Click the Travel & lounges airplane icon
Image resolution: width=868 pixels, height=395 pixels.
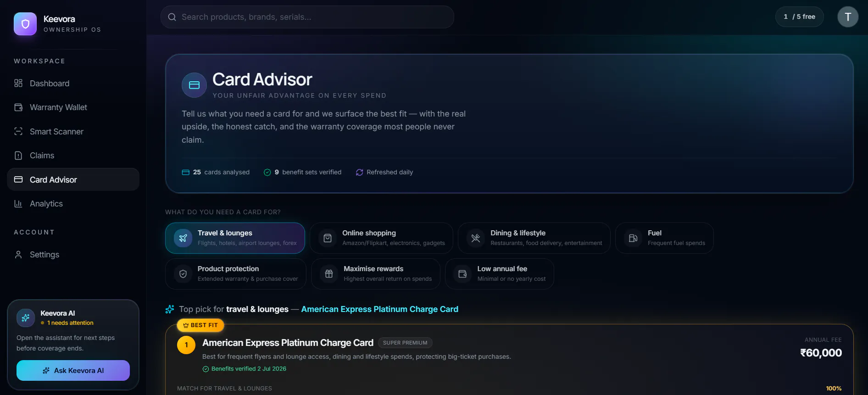183,238
